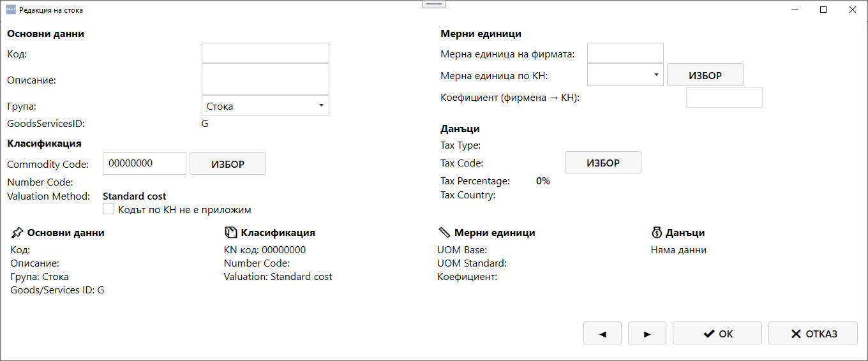
Task: Pick a tax code with ИЗБОР button
Action: coord(603,163)
